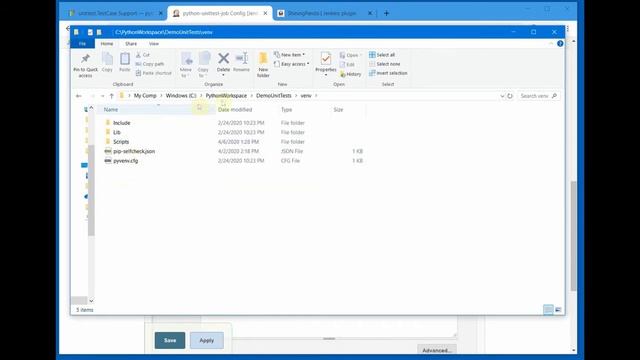Switch to the Home ribbon tab

pyautogui.click(x=107, y=44)
